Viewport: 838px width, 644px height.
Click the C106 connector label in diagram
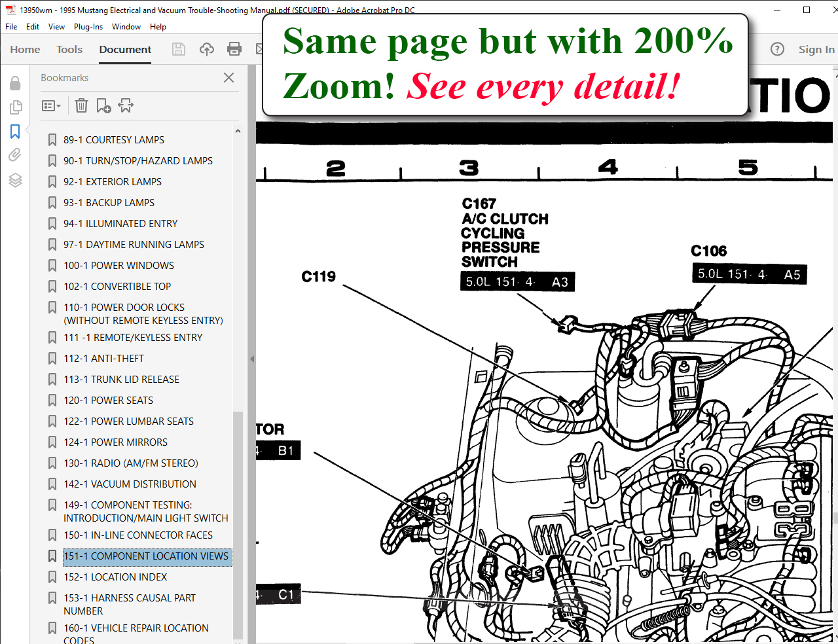point(709,251)
